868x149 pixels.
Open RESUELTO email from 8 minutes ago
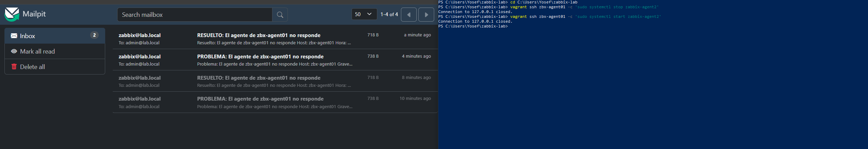(275, 81)
